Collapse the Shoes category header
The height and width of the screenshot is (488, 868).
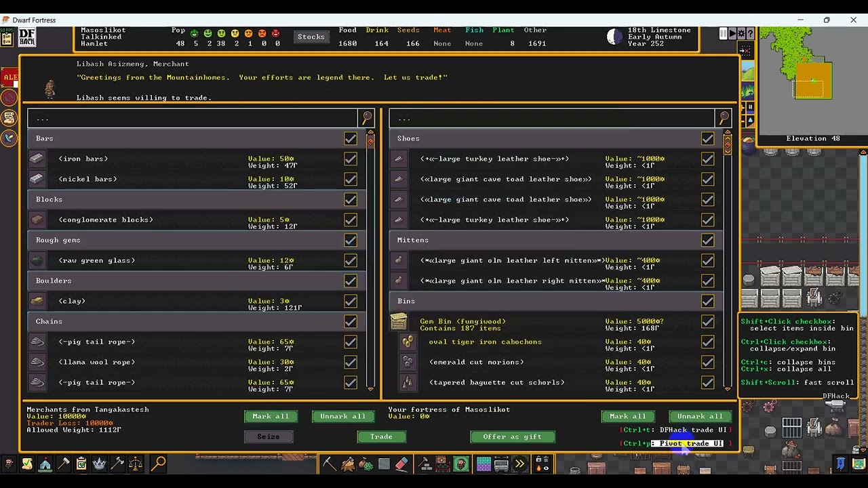coord(556,138)
